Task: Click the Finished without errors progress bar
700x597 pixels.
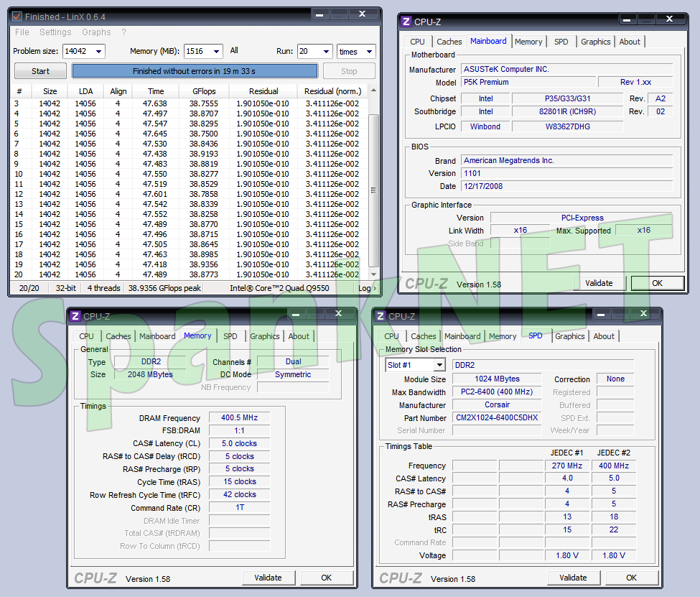Action: [x=195, y=71]
